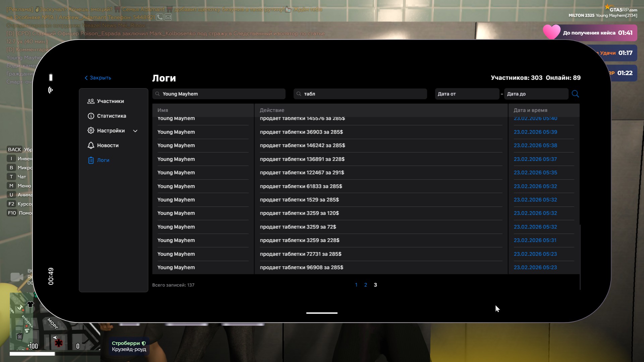
Task: Click the Статистика info icon
Action: tap(91, 116)
